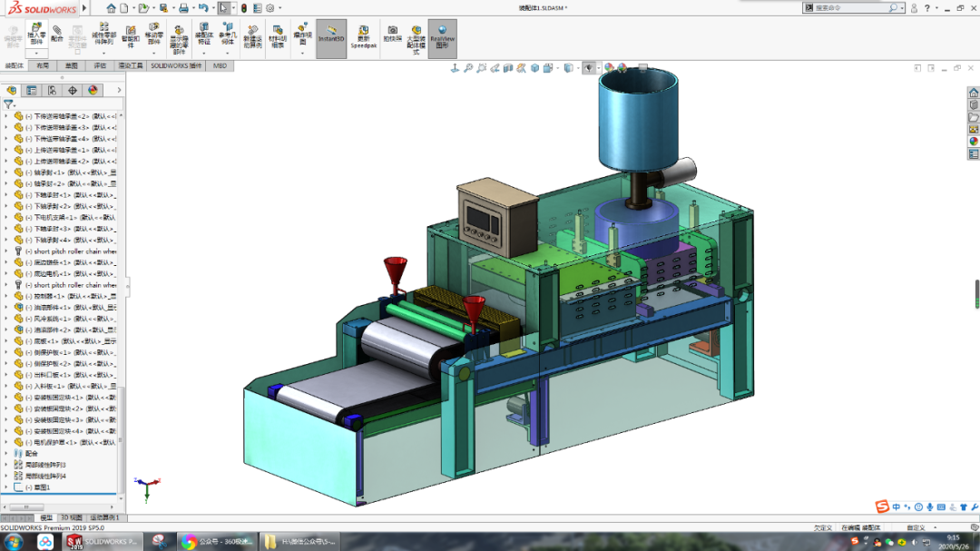Create a new document with the New icon
Screen dimensions: 980x551
[x=124, y=8]
